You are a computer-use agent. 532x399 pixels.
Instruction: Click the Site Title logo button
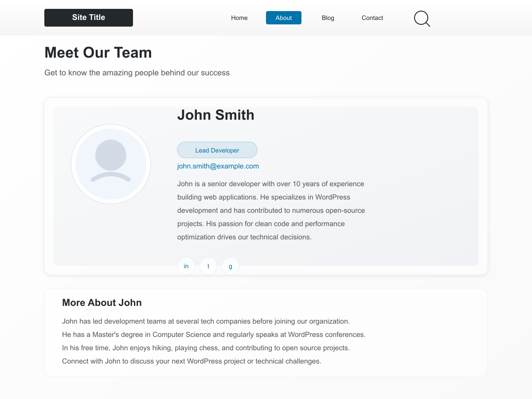[x=89, y=18]
